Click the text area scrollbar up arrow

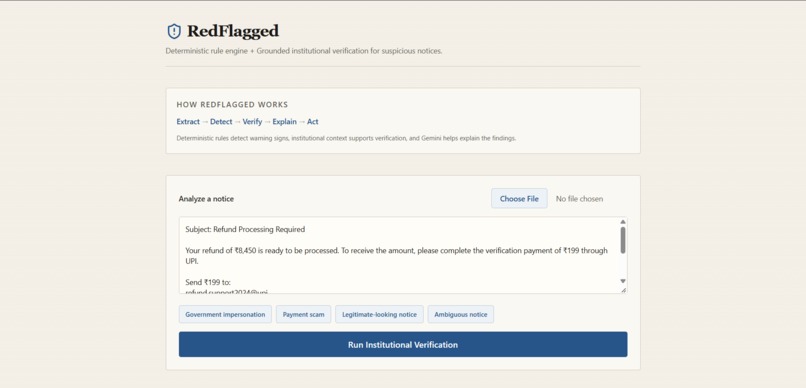[622, 221]
